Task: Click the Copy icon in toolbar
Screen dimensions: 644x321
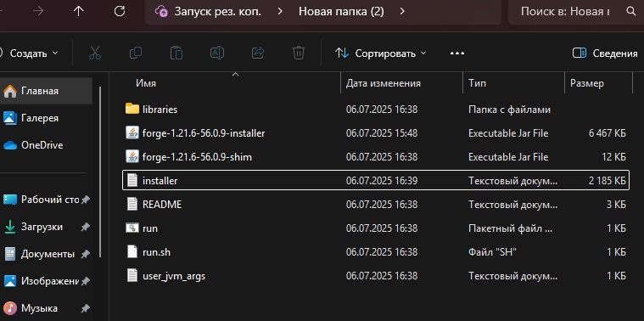Action: click(x=136, y=53)
